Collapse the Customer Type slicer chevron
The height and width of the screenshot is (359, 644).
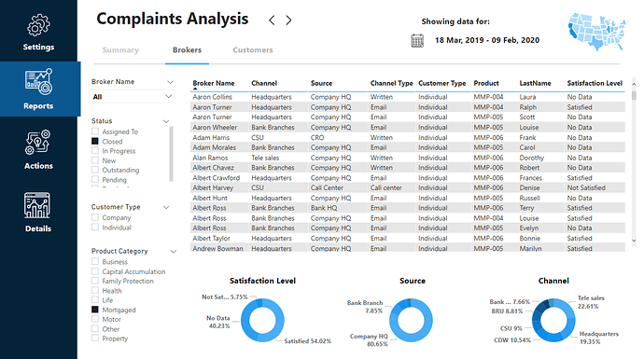(x=166, y=207)
